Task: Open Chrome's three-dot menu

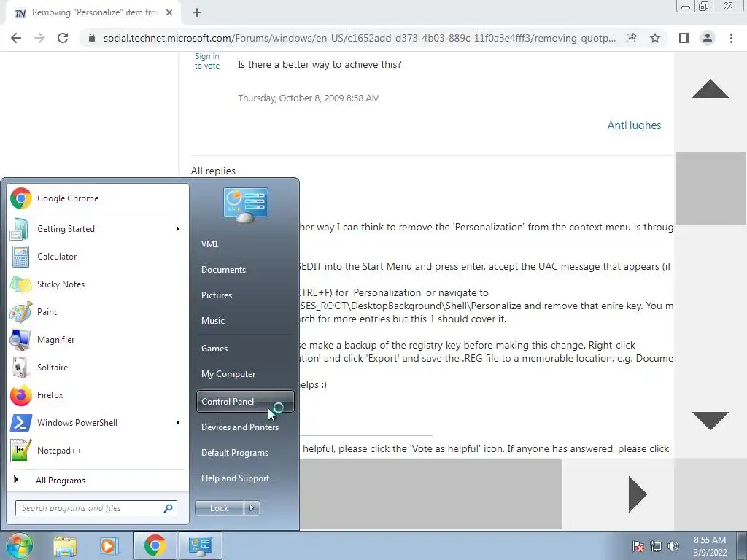Action: click(731, 38)
